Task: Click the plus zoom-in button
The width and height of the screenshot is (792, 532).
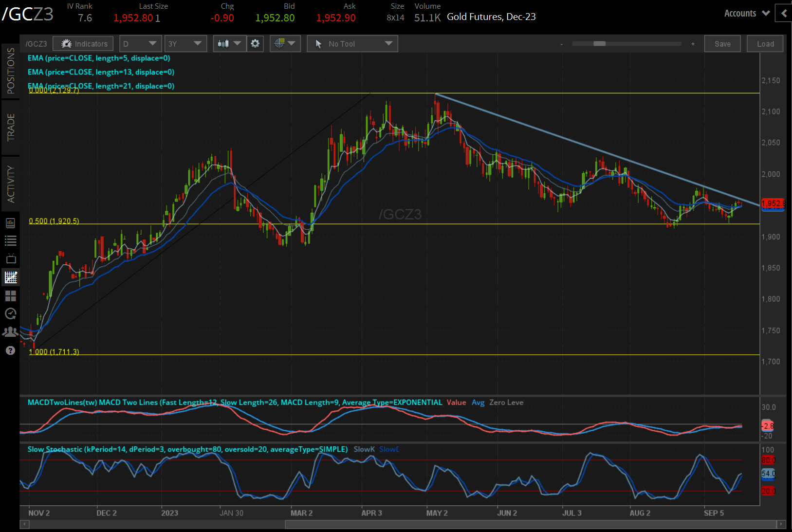Action: click(693, 44)
